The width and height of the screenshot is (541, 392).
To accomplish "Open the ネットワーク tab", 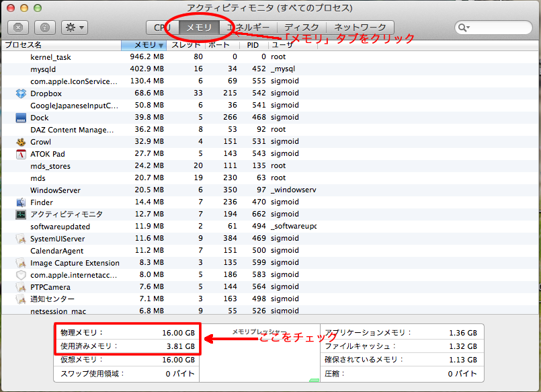I will point(360,28).
